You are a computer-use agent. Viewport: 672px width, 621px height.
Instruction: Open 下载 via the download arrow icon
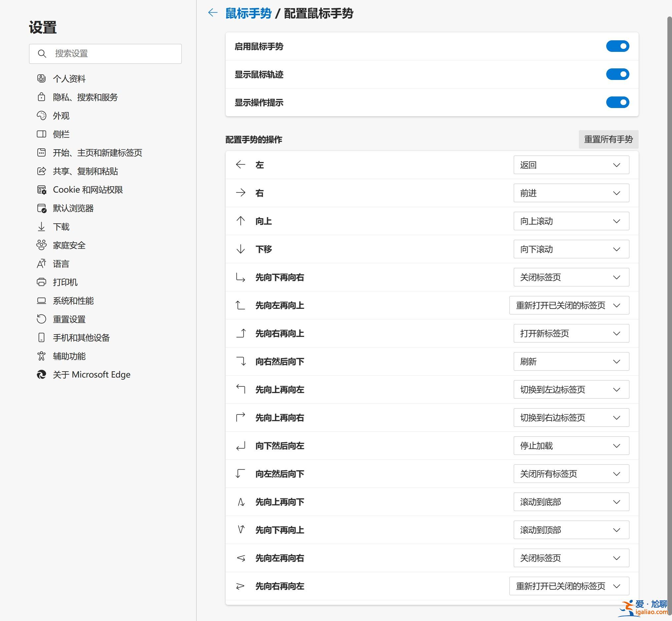coord(41,227)
